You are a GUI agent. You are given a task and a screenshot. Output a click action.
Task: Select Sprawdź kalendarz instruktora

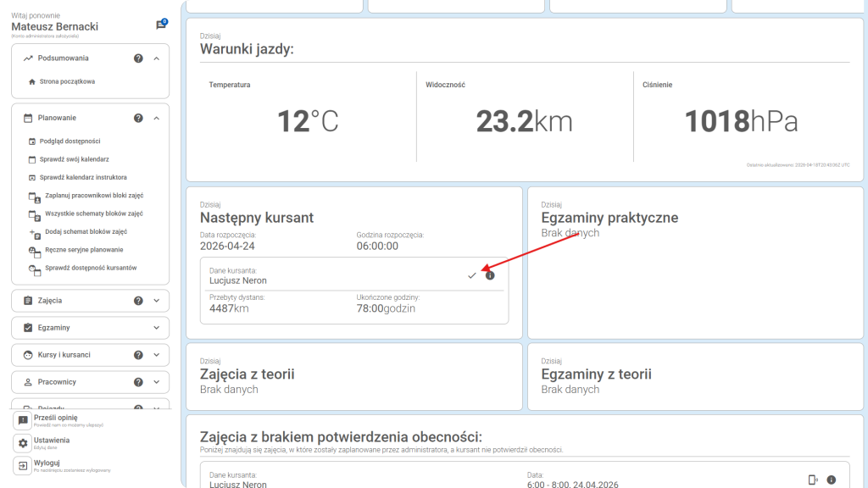click(82, 177)
